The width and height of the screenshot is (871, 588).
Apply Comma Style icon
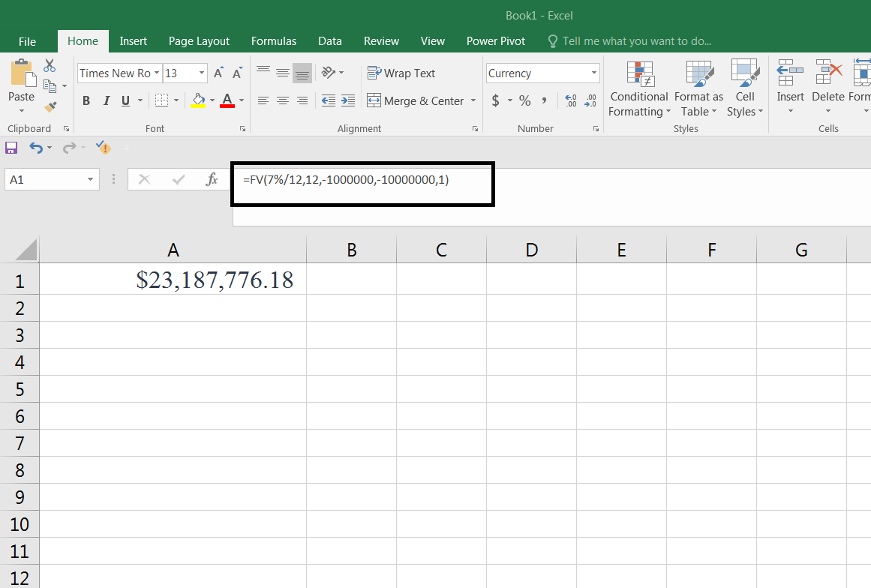[545, 100]
